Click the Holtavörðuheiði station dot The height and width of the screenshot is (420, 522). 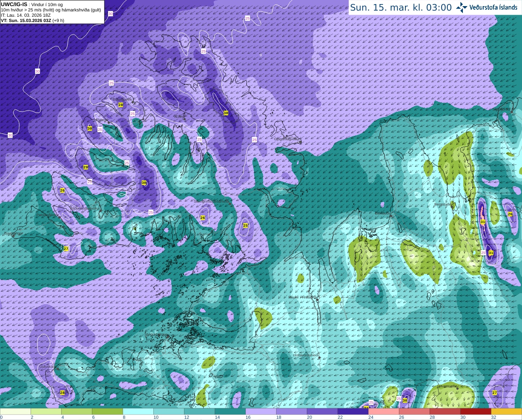click(319, 358)
